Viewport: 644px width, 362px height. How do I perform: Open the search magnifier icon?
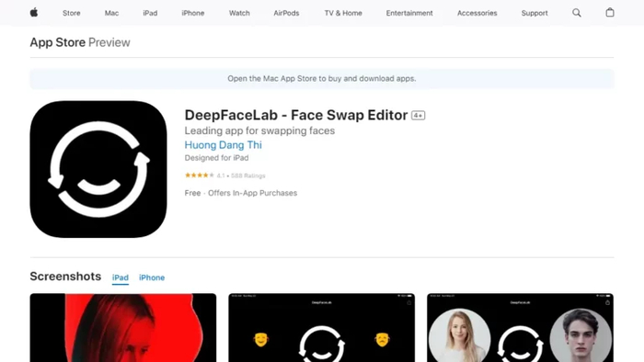click(x=577, y=13)
